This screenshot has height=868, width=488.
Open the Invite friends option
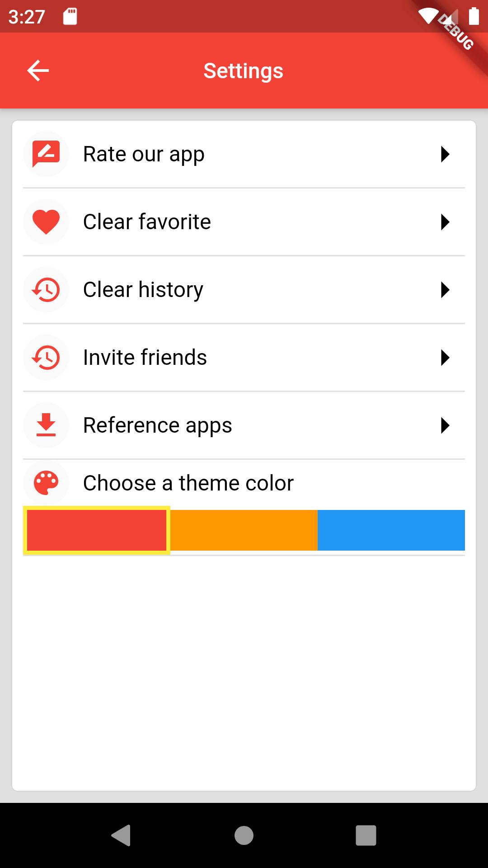click(145, 358)
